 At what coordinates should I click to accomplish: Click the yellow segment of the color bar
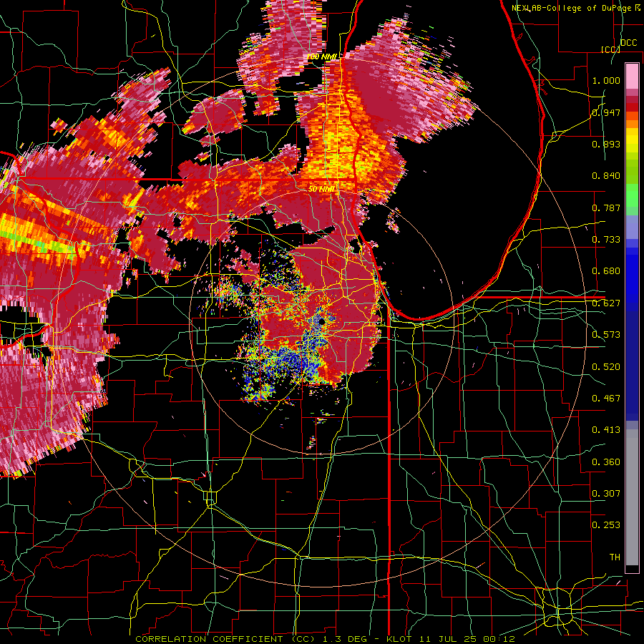coord(632,140)
